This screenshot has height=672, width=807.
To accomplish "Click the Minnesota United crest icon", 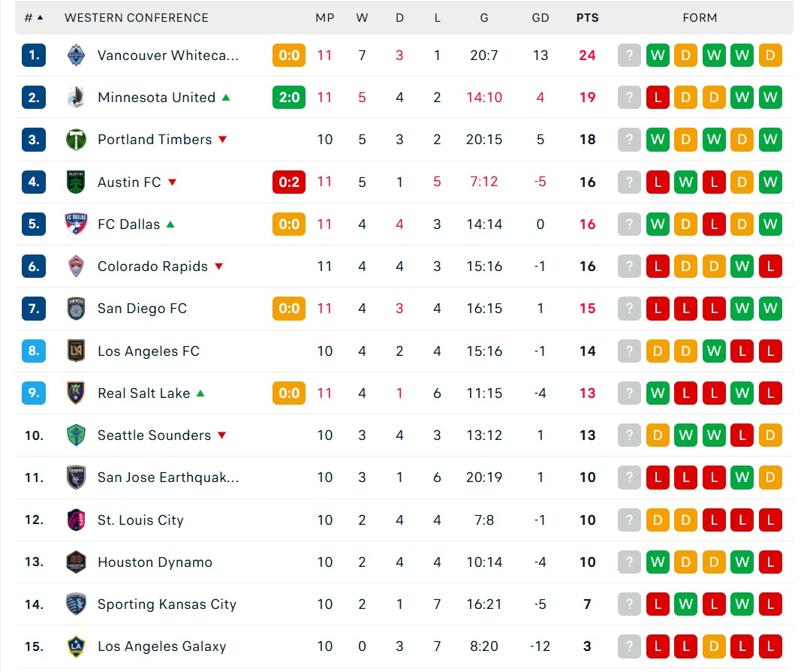I will point(76,98).
